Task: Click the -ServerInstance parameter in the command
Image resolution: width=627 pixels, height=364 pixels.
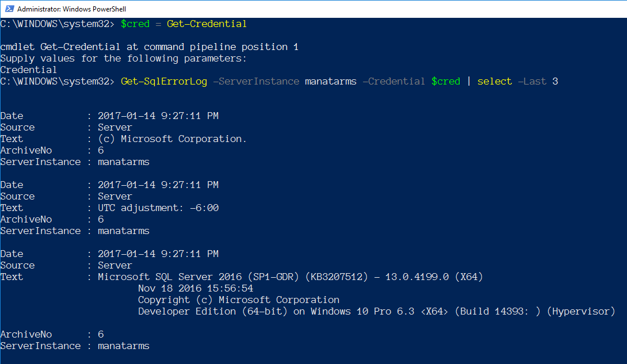Action: pyautogui.click(x=256, y=82)
